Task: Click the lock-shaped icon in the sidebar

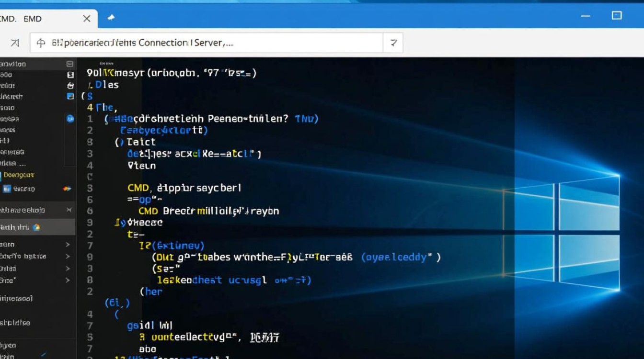Action: (70, 86)
